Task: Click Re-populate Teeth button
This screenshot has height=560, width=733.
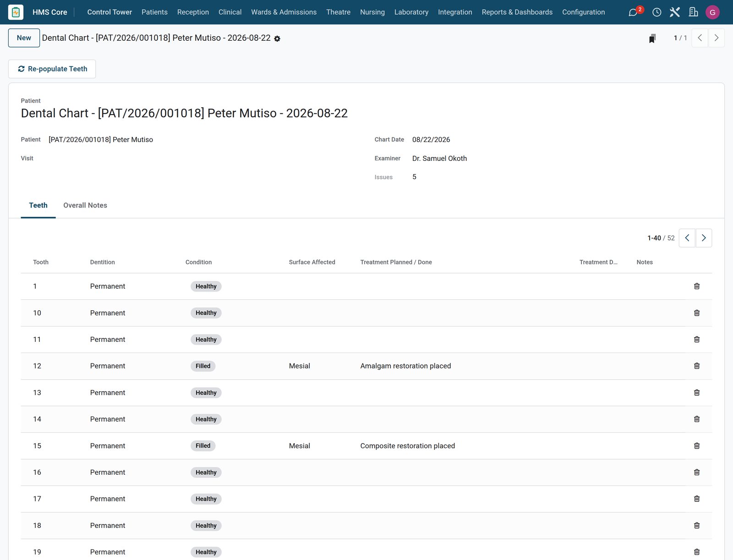Action: click(52, 69)
